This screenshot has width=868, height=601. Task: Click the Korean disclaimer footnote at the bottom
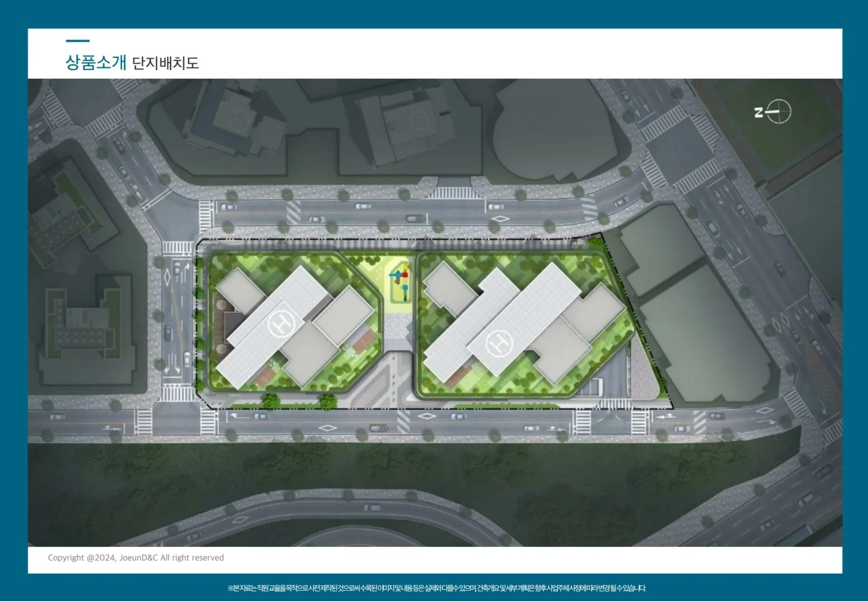click(x=436, y=588)
